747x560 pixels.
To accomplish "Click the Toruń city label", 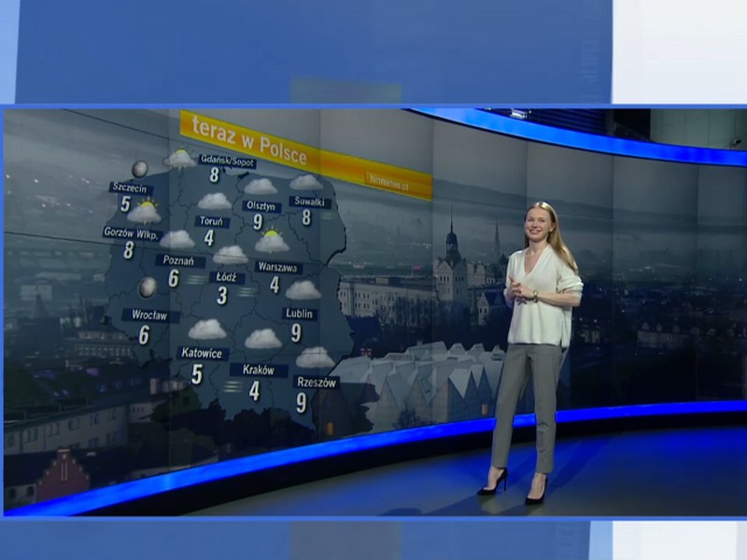I will [212, 221].
